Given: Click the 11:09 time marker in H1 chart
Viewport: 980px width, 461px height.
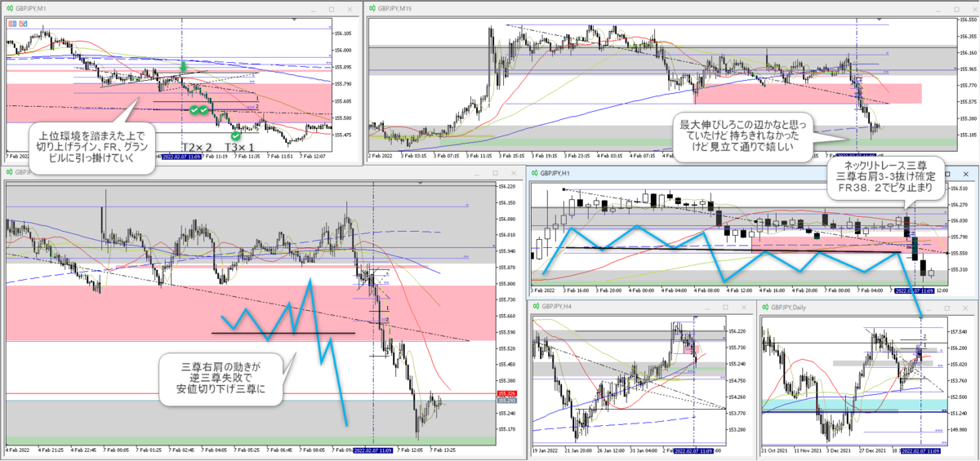Looking at the screenshot, I should (915, 290).
